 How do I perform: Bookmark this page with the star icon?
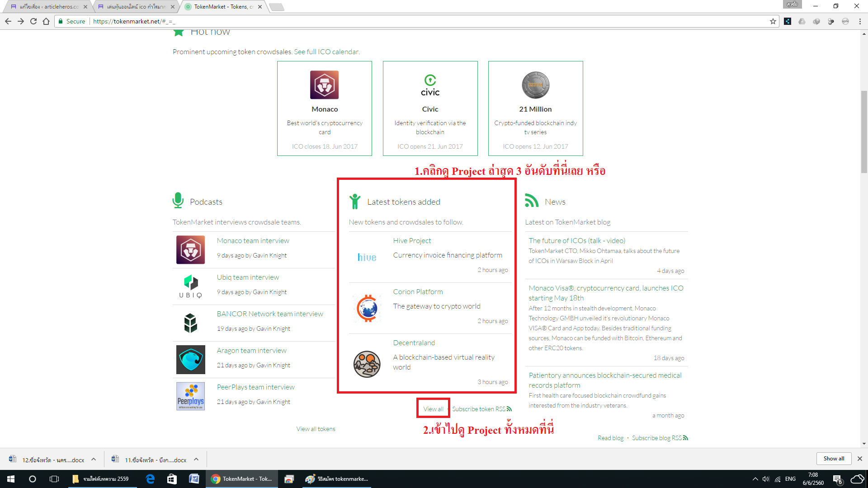773,21
